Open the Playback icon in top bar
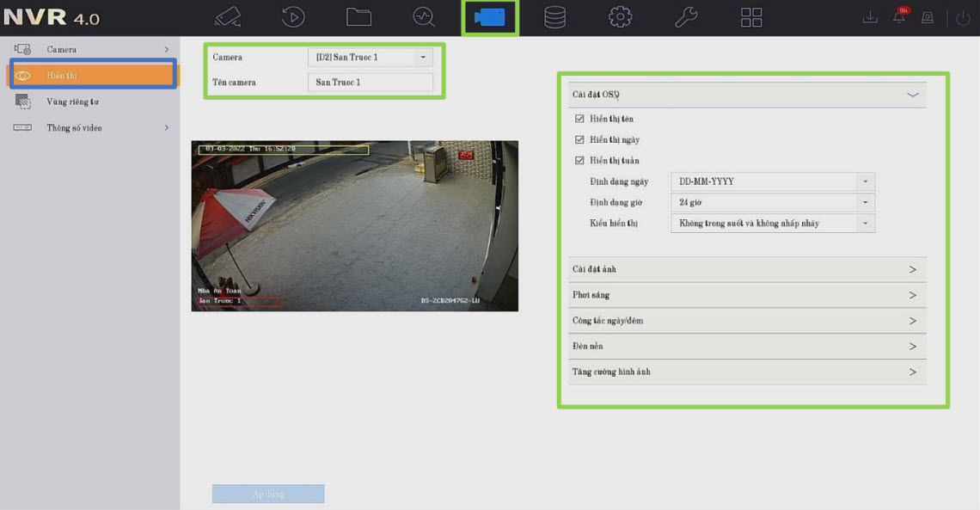This screenshot has width=980, height=510. 293,17
